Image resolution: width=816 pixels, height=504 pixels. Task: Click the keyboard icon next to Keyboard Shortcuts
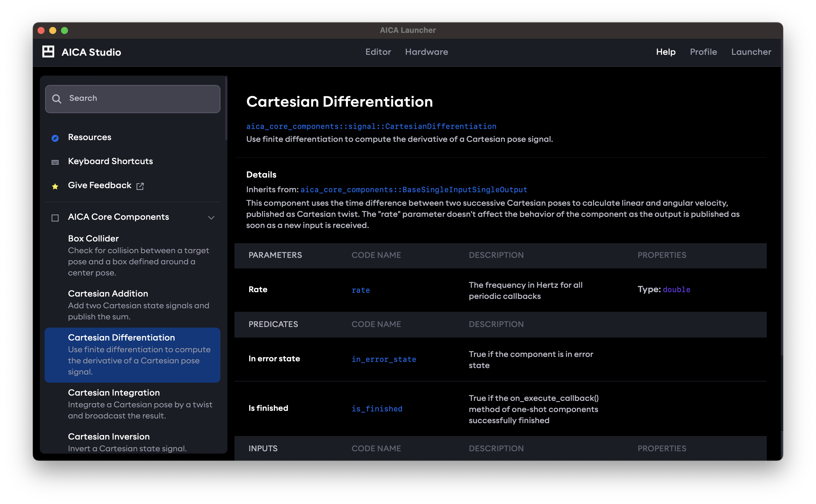(x=55, y=162)
